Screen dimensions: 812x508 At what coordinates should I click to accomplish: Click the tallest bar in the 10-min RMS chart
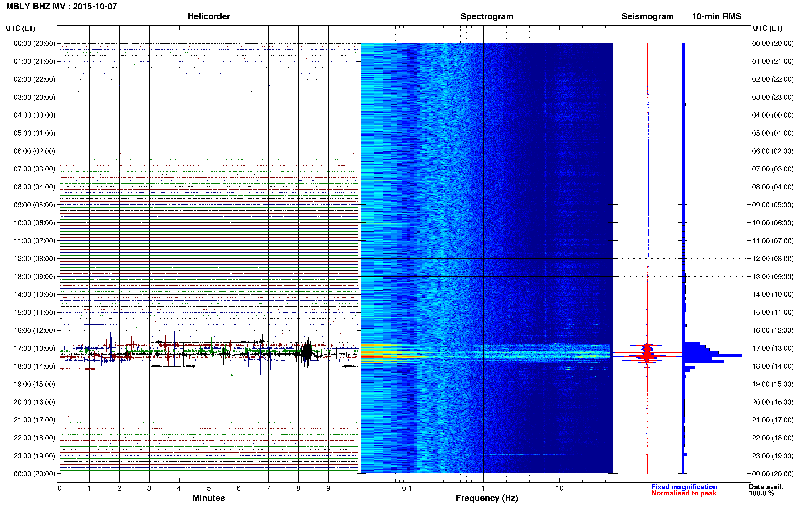pos(712,355)
